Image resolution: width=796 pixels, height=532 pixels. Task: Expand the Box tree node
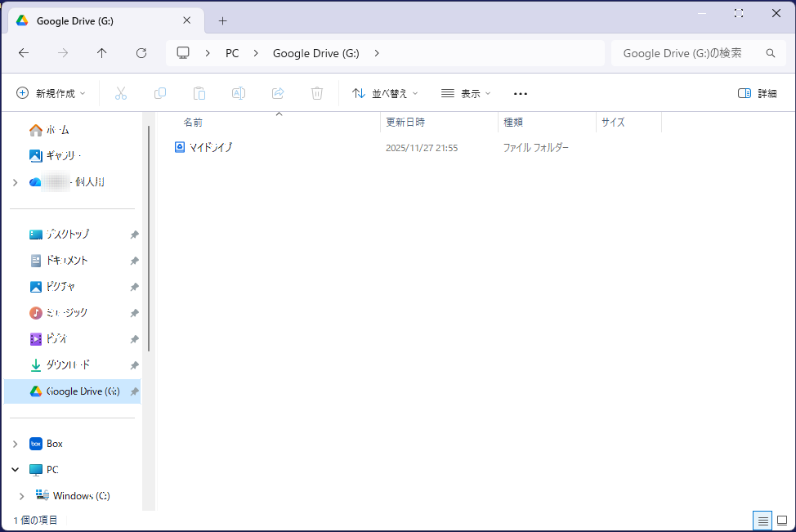15,444
